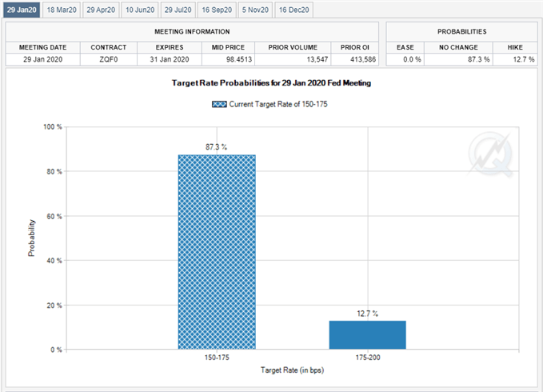The image size is (543, 392).
Task: Click the 150-175 hatched probability bar
Action: pos(217,252)
